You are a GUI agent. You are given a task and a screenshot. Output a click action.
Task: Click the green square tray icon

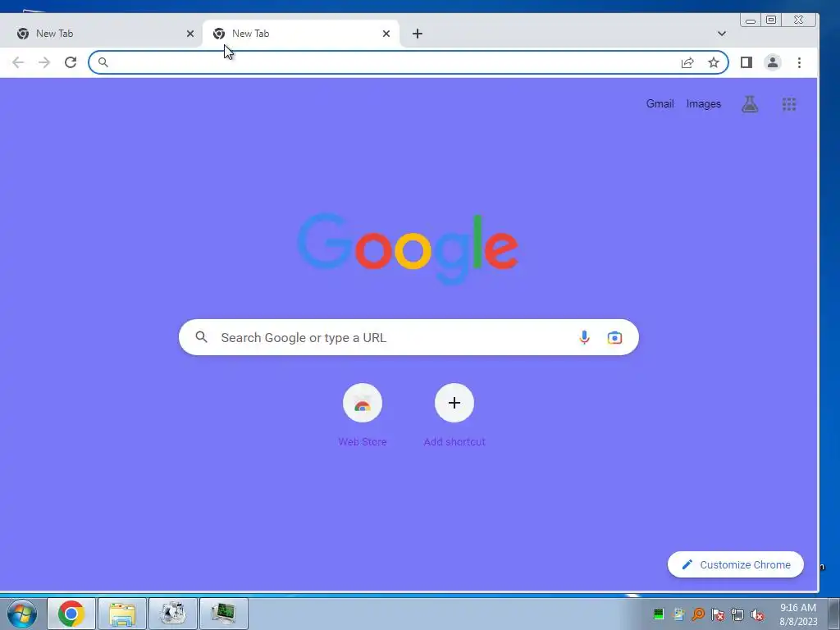point(659,614)
